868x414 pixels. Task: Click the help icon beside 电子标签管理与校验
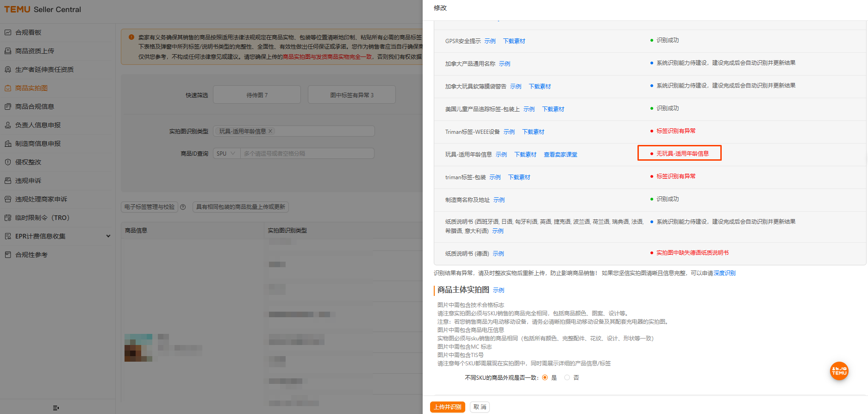(x=183, y=207)
